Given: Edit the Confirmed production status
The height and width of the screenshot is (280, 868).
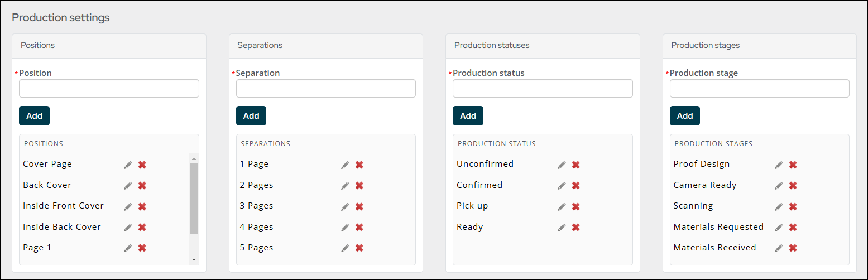Looking at the screenshot, I should (562, 185).
